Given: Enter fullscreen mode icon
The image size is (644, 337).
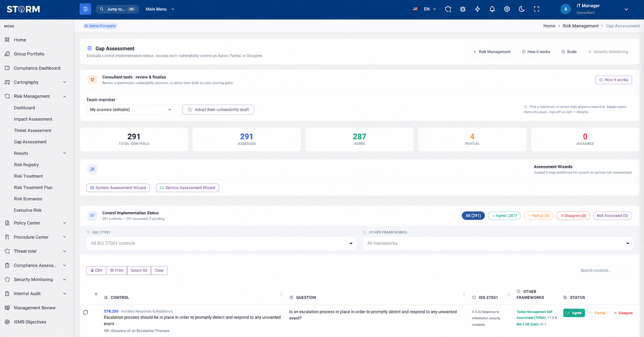Looking at the screenshot, I should tap(537, 9).
